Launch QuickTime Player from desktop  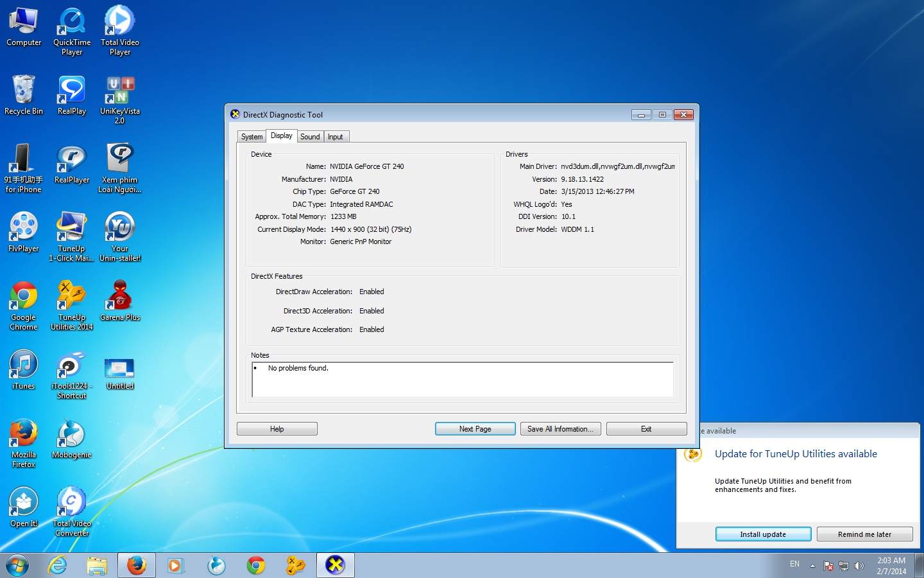[72, 31]
